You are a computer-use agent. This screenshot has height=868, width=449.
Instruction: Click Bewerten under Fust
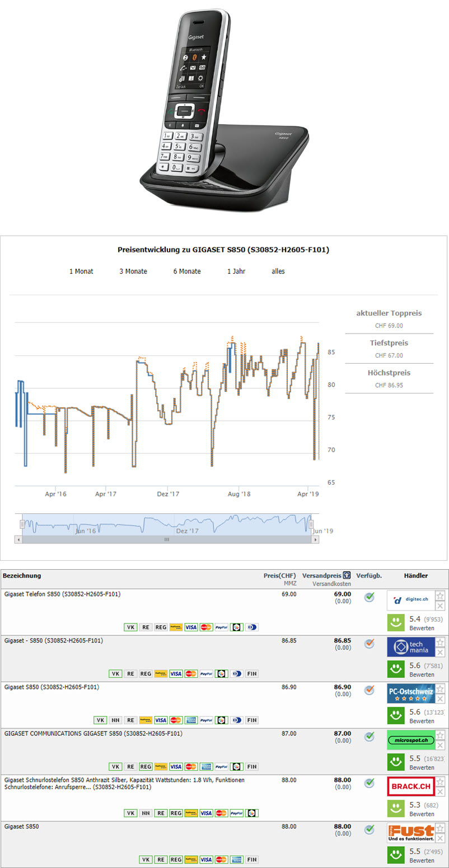click(422, 860)
